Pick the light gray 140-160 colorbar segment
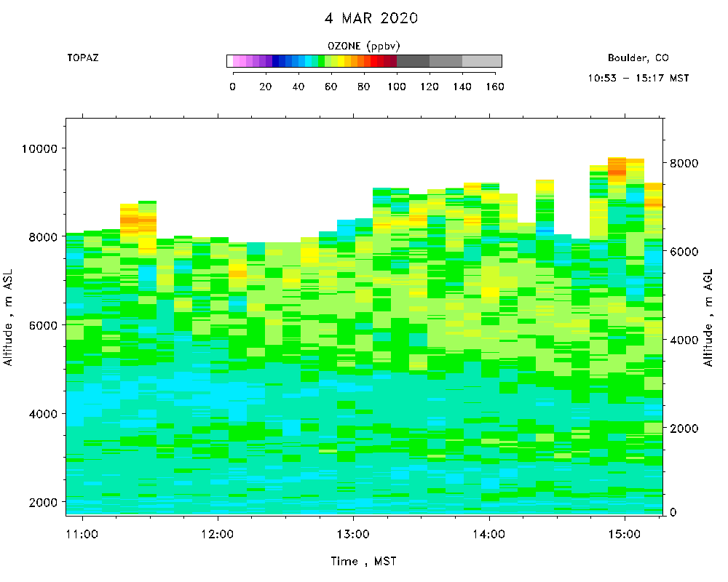The width and height of the screenshot is (728, 582). click(x=482, y=61)
